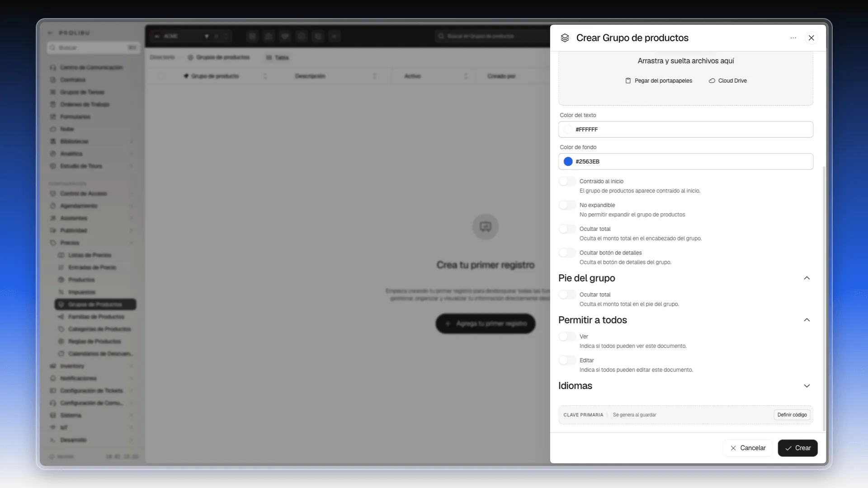This screenshot has width=868, height=488.
Task: Click the dialog's vertical scrollbar
Action: click(824, 298)
